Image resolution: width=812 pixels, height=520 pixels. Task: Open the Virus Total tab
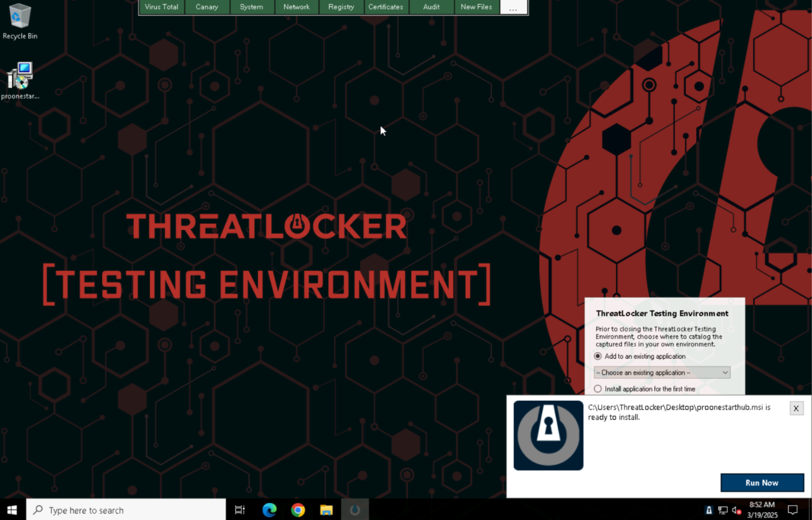pyautogui.click(x=162, y=7)
